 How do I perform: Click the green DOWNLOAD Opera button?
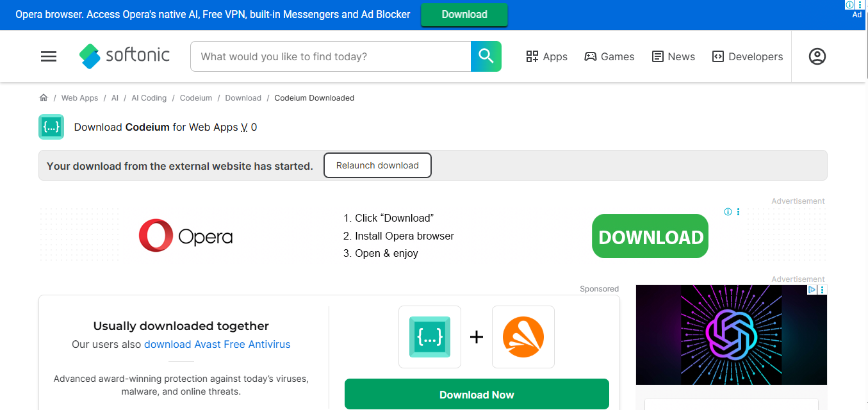650,236
